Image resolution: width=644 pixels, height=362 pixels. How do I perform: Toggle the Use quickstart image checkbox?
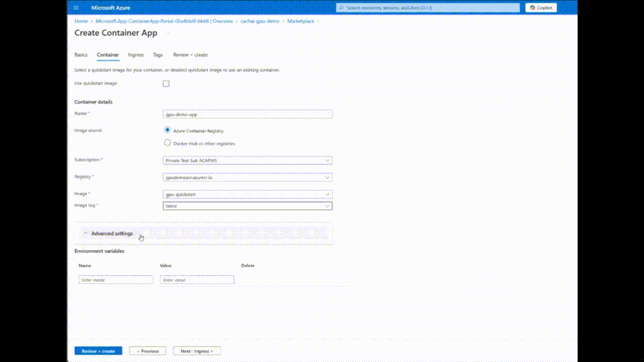(x=166, y=83)
